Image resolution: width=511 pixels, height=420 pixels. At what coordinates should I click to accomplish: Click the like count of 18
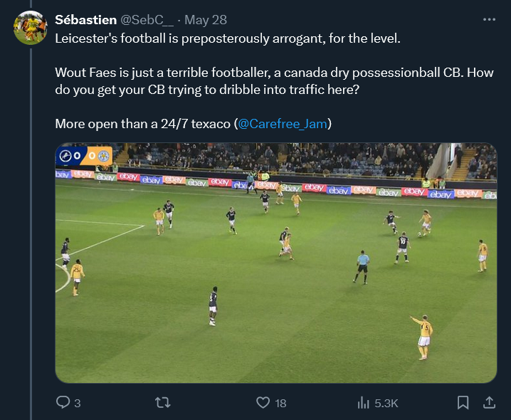pos(280,403)
